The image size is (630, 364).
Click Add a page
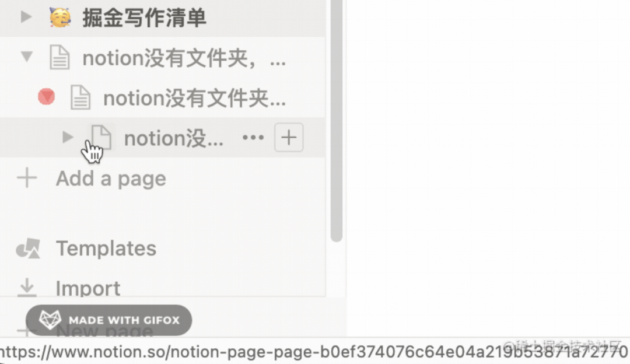click(x=111, y=178)
